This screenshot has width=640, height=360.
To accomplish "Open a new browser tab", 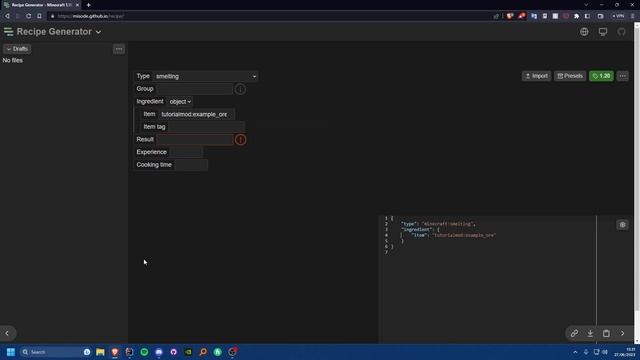I will pyautogui.click(x=89, y=5).
